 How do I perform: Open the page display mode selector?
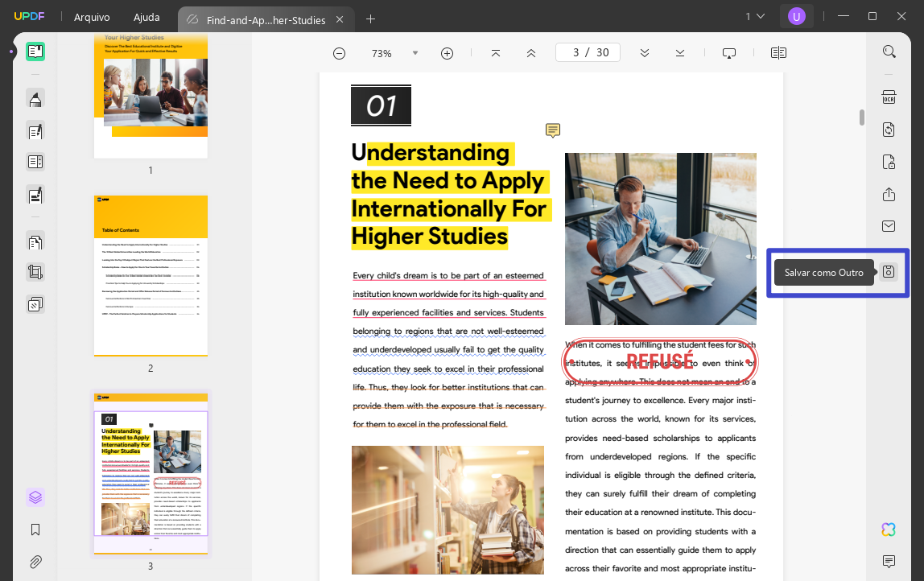(778, 53)
